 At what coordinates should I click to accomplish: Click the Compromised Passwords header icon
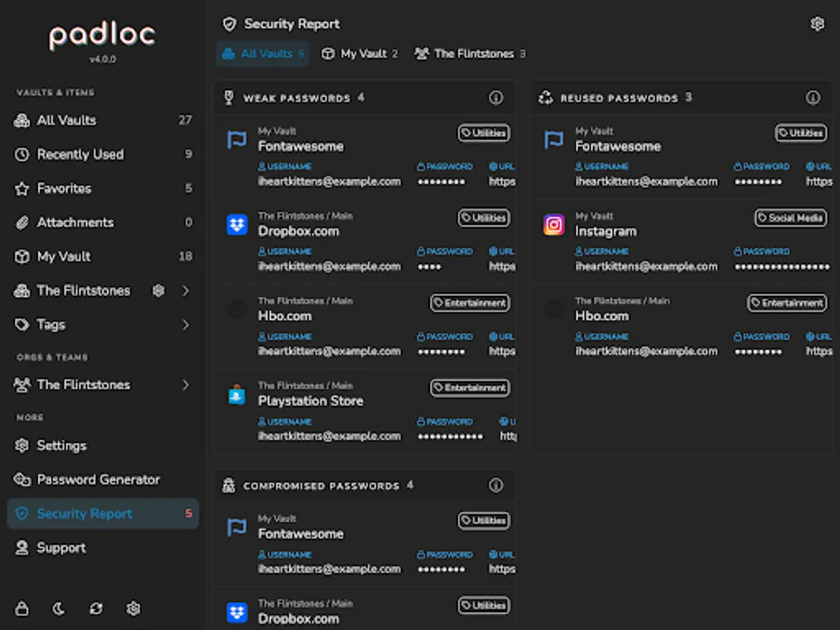coord(228,485)
